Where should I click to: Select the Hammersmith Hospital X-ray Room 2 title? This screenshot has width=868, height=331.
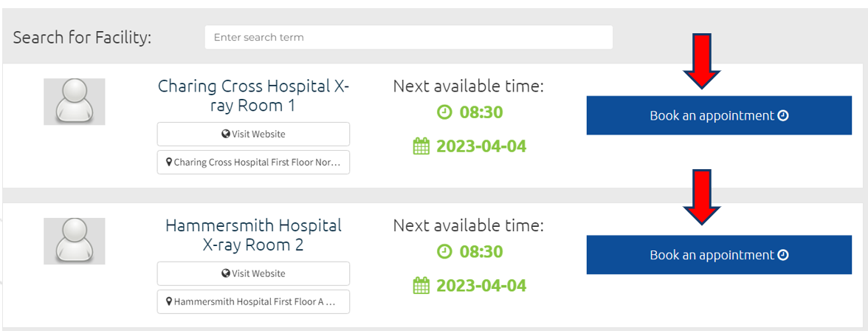click(x=254, y=235)
